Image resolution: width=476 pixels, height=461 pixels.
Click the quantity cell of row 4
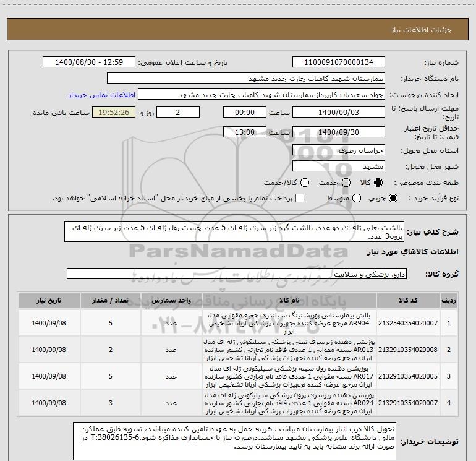click(x=111, y=403)
